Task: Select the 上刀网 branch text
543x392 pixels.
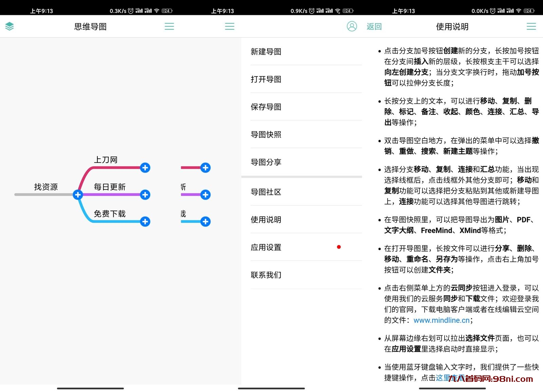Action: [x=106, y=160]
